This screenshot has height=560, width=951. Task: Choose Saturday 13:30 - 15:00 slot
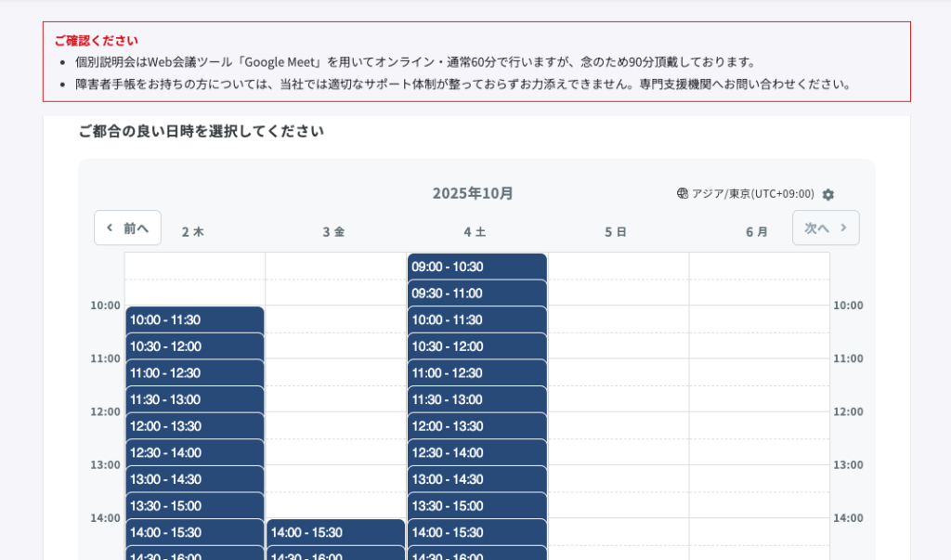click(476, 506)
